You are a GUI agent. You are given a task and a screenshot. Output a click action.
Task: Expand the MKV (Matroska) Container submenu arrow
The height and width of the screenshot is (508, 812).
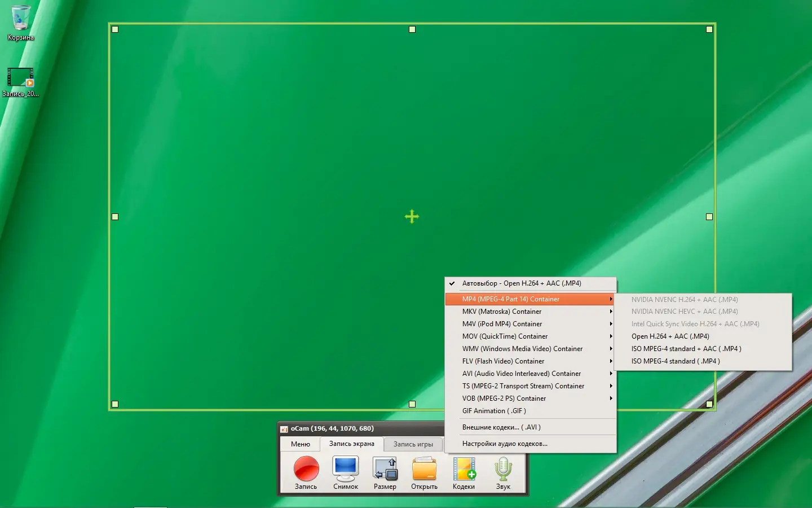pyautogui.click(x=611, y=312)
